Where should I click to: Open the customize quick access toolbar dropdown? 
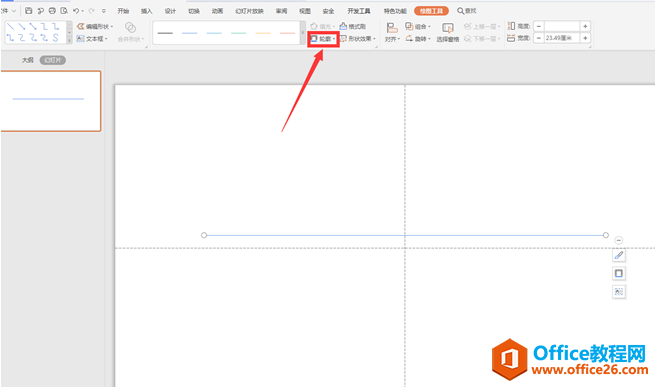104,11
